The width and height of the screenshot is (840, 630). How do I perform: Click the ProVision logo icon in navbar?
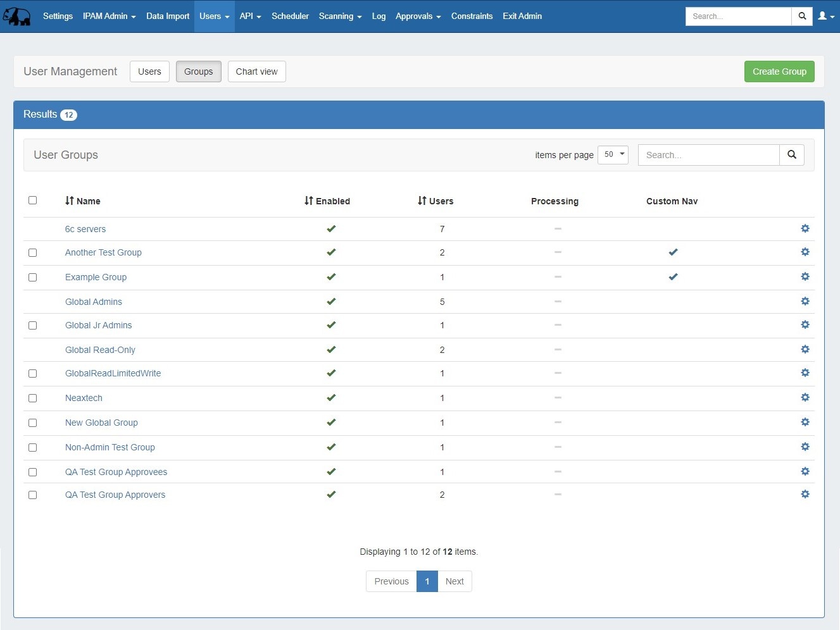(17, 16)
